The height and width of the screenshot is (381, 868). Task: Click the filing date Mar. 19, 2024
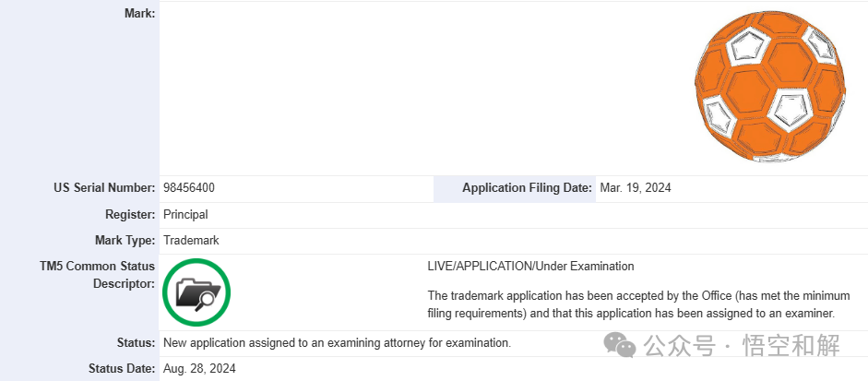coord(636,187)
